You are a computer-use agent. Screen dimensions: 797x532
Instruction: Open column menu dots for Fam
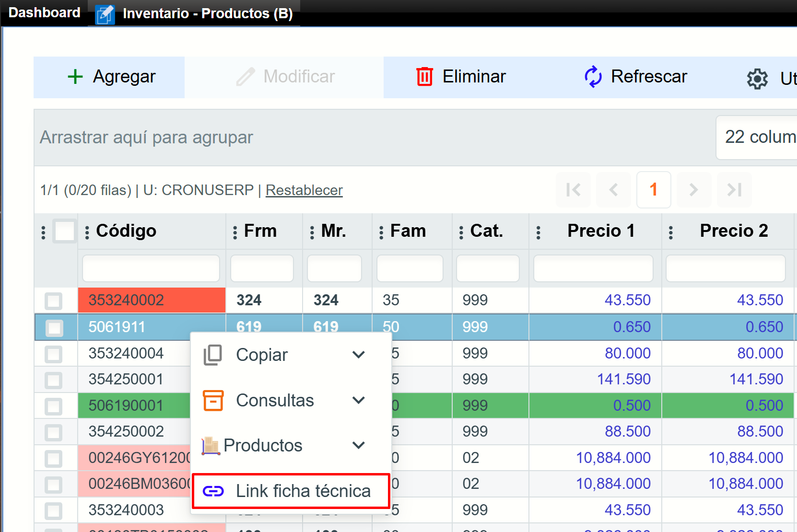point(381,232)
